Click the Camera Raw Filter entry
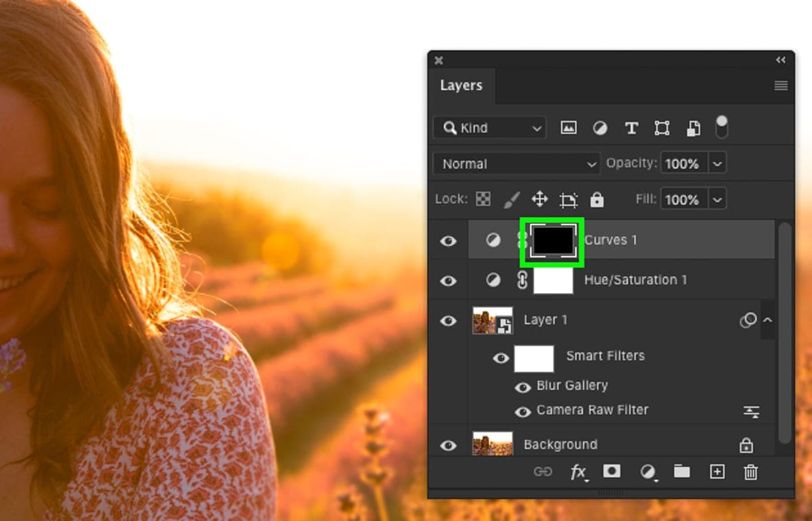 (593, 410)
